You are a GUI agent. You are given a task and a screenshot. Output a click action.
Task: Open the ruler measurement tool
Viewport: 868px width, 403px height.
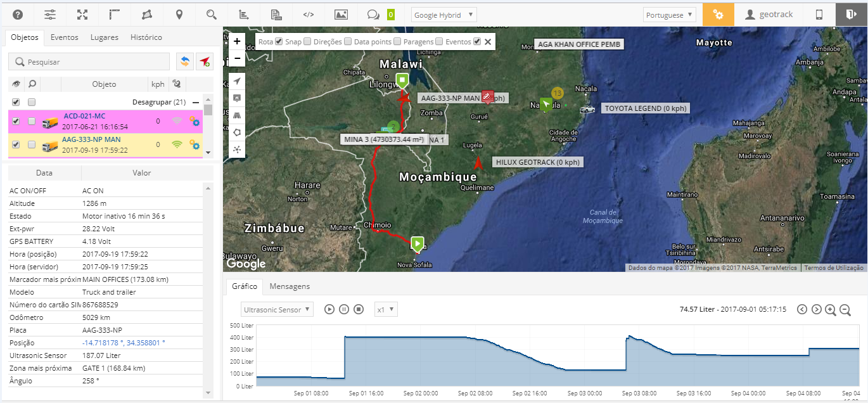[115, 14]
